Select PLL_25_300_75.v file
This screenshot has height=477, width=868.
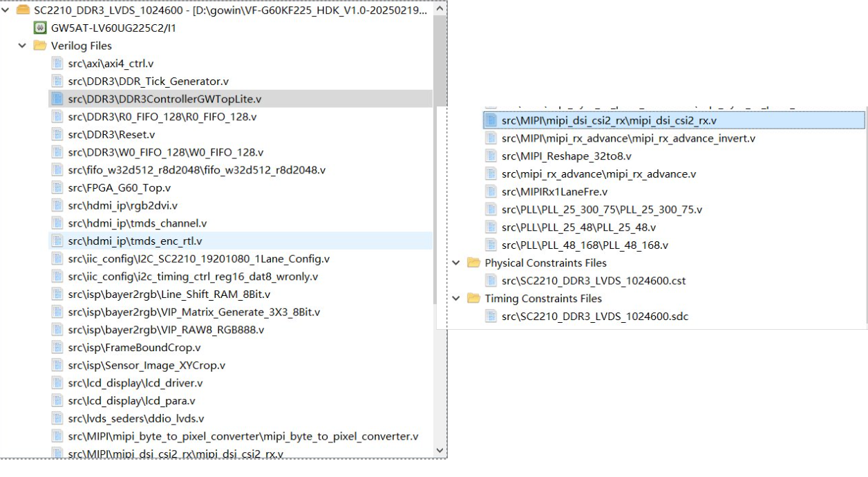point(602,209)
